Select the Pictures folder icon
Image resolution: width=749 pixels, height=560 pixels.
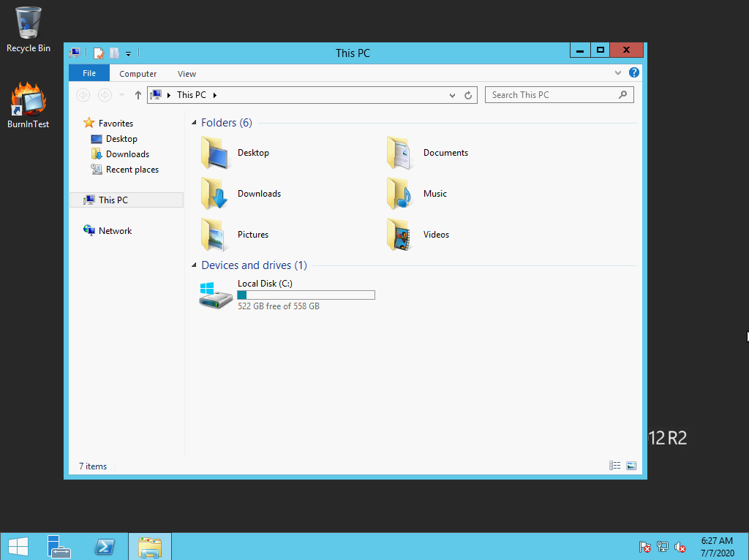tap(214, 235)
